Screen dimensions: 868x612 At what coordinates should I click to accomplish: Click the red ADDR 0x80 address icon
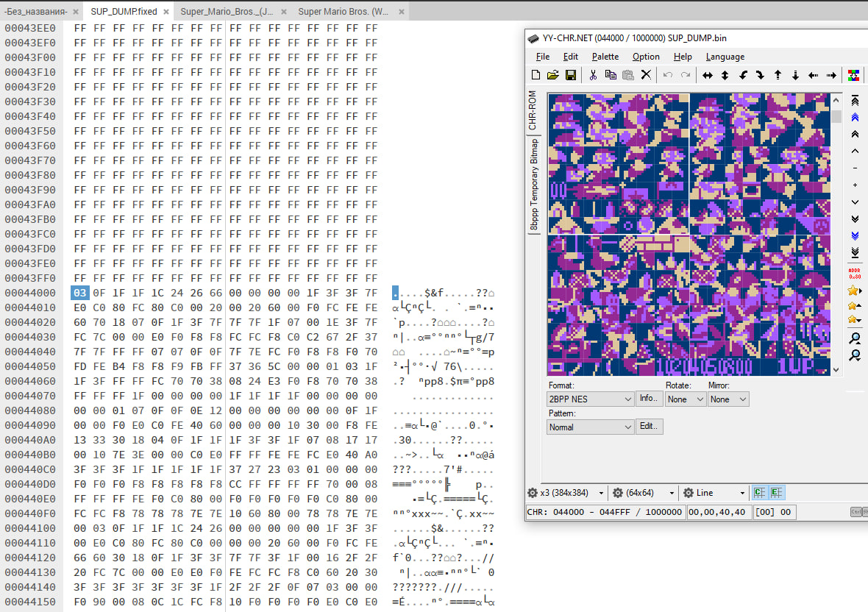[854, 273]
